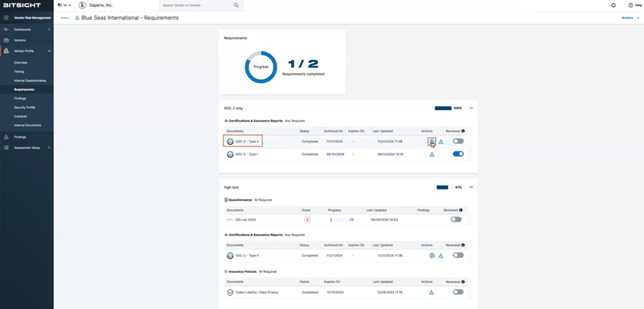This screenshot has width=644, height=309.
Task: Click SIG Lite 2024 progress bar
Action: [339, 220]
